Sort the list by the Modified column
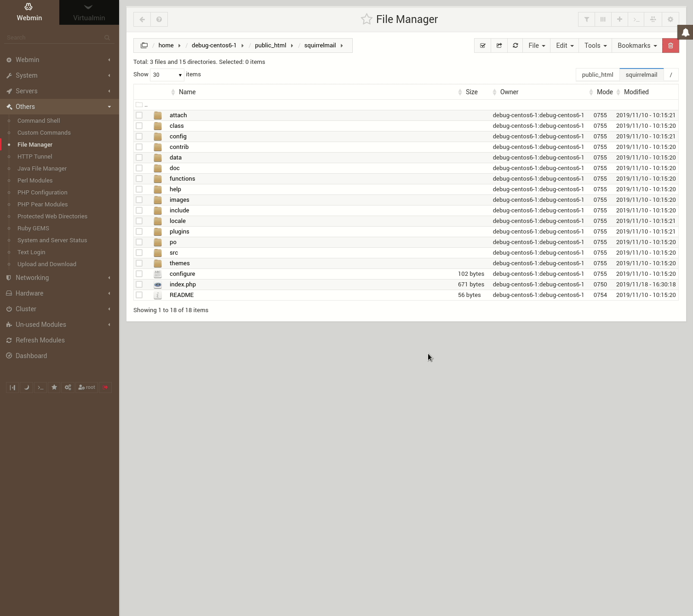The height and width of the screenshot is (616, 693). pos(636,92)
